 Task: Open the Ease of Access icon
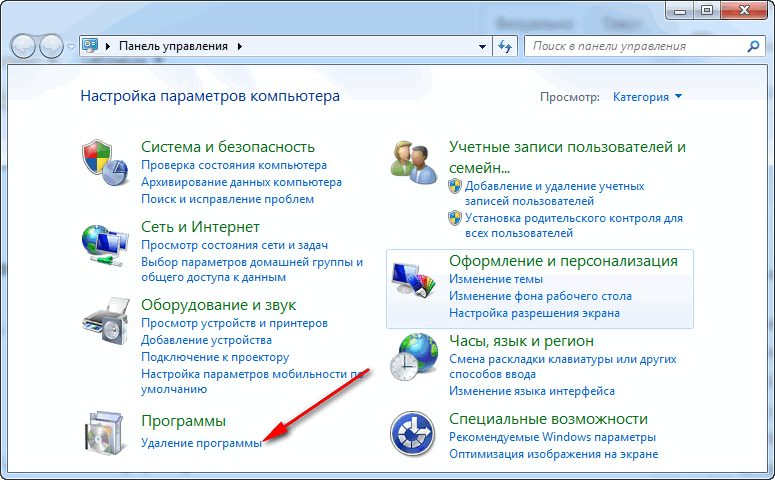(x=413, y=434)
